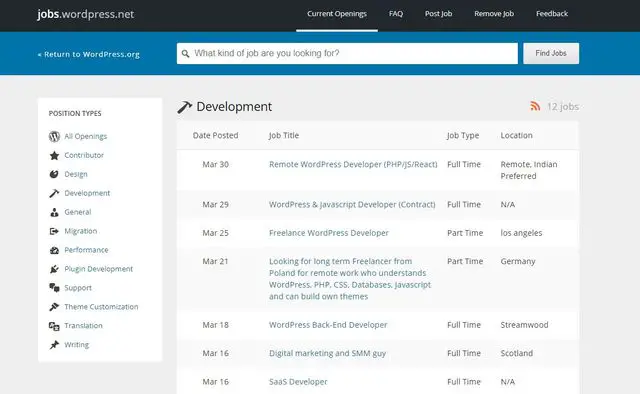Click the Scotland location cell
The image size is (640, 394).
coord(517,353)
